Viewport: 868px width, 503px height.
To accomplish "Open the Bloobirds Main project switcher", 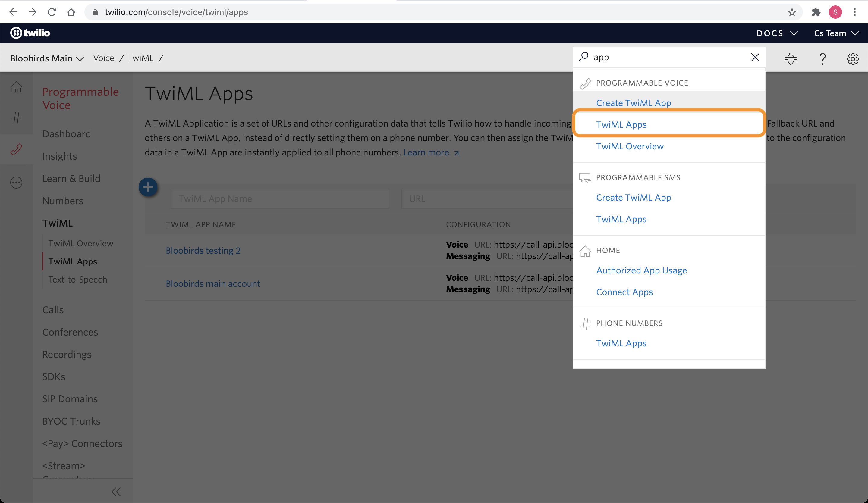I will [47, 58].
